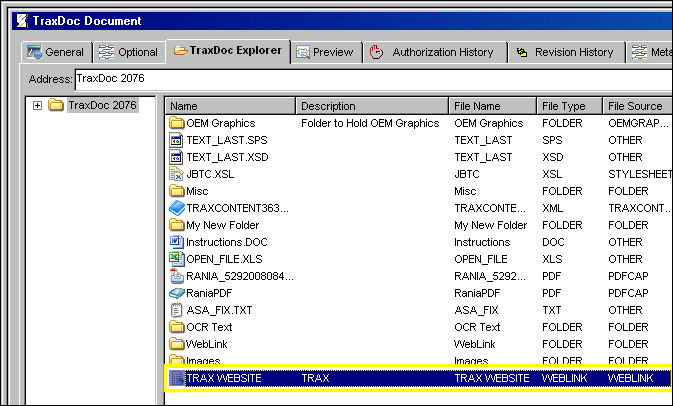Click 'Folder to Hold OEM Graphics' description
The image size is (673, 406).
coord(370,123)
